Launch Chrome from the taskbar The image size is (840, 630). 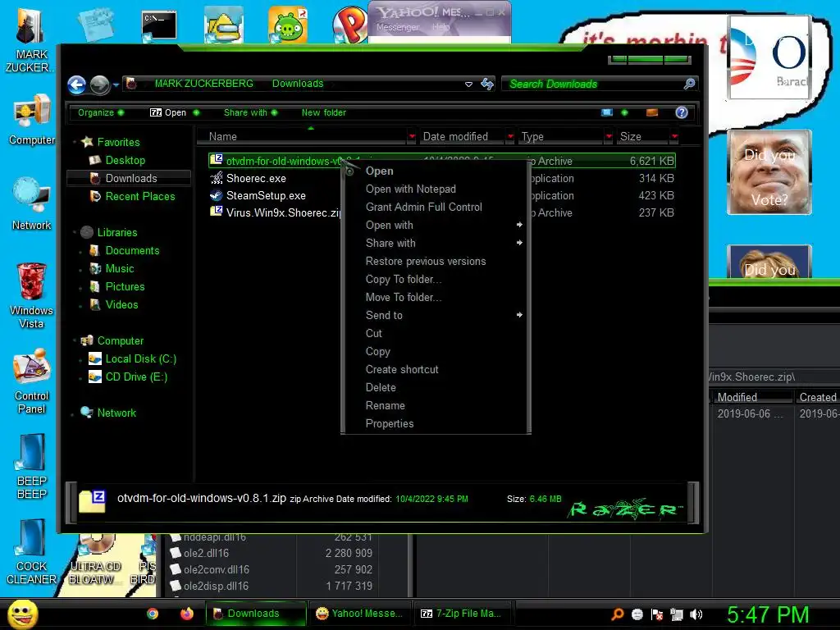(x=153, y=614)
